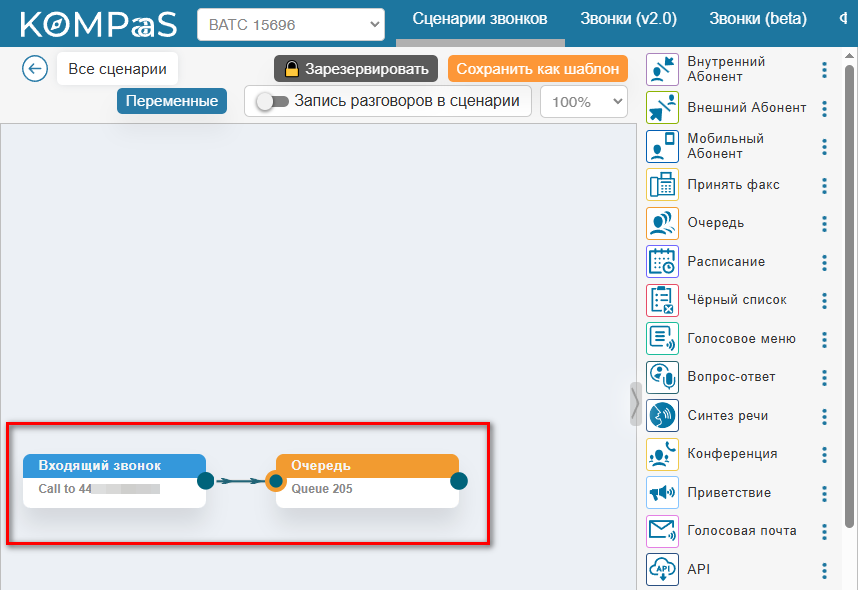858x590 pixels.
Task: Click the Приветствие label
Action: point(729,493)
